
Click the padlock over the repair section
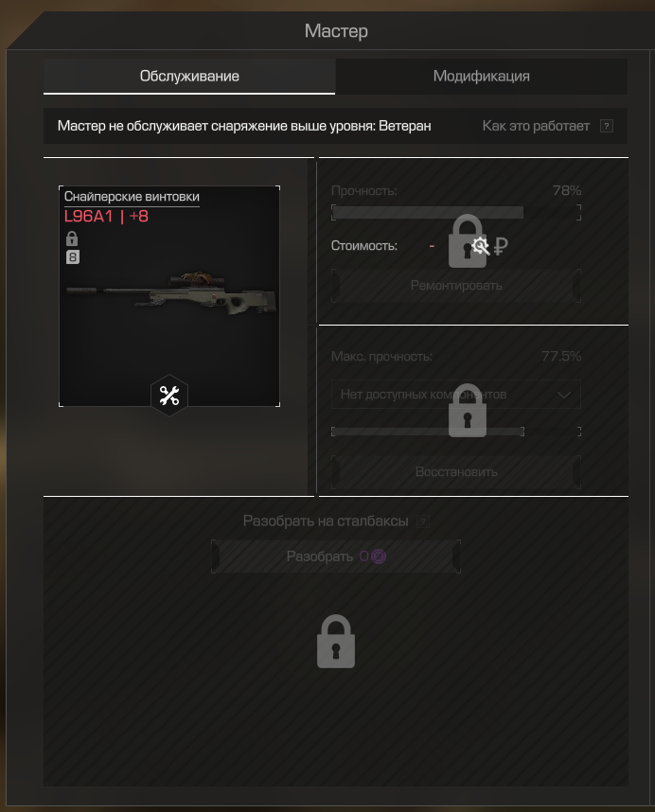(x=467, y=241)
